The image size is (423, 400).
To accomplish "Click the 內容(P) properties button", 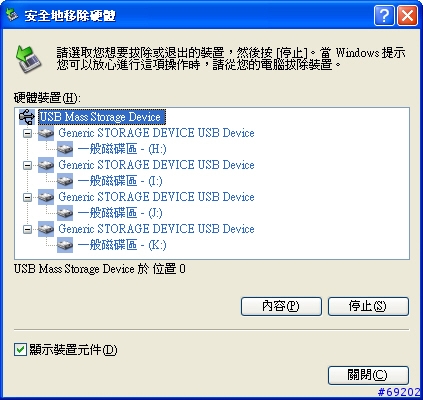I will tap(281, 306).
